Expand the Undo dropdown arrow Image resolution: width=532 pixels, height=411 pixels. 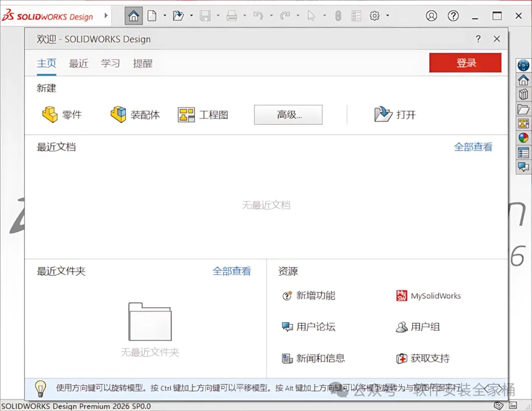pyautogui.click(x=271, y=16)
